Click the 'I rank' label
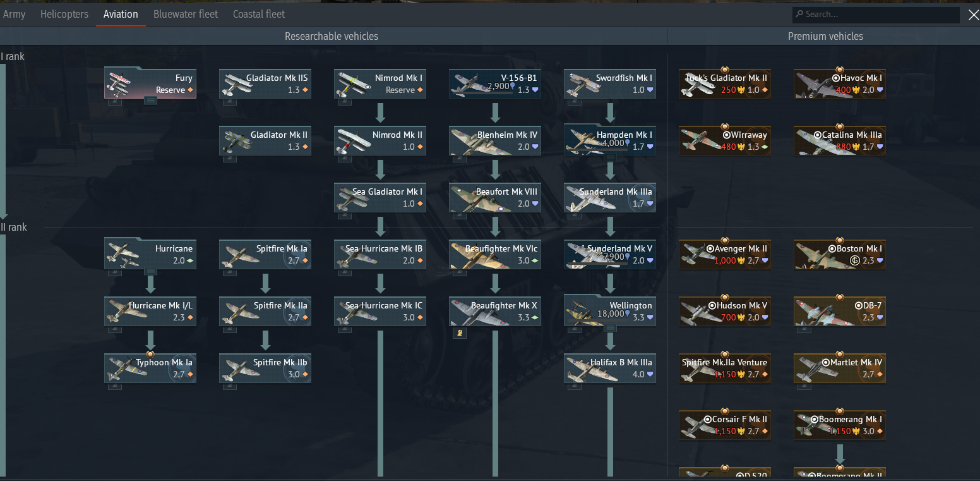This screenshot has width=980, height=481. (13, 56)
